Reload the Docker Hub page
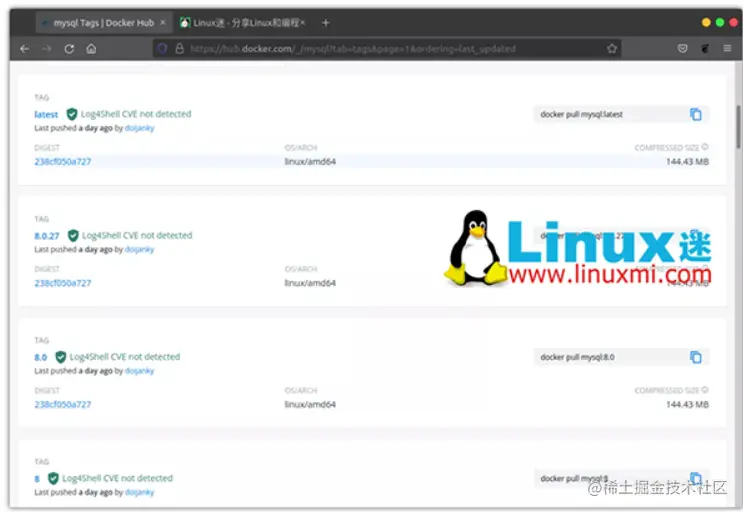Image resolution: width=743 pixels, height=512 pixels. [x=69, y=49]
